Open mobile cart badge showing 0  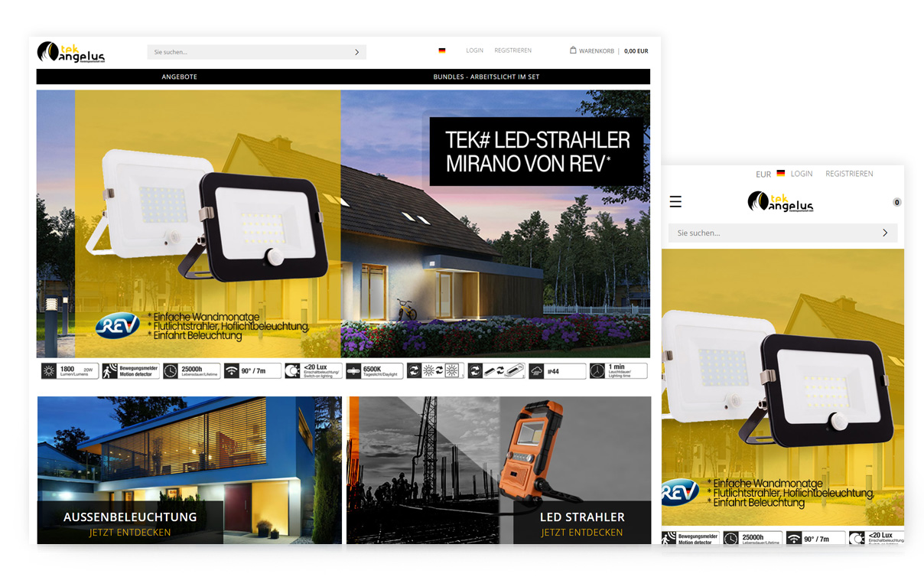tap(896, 202)
